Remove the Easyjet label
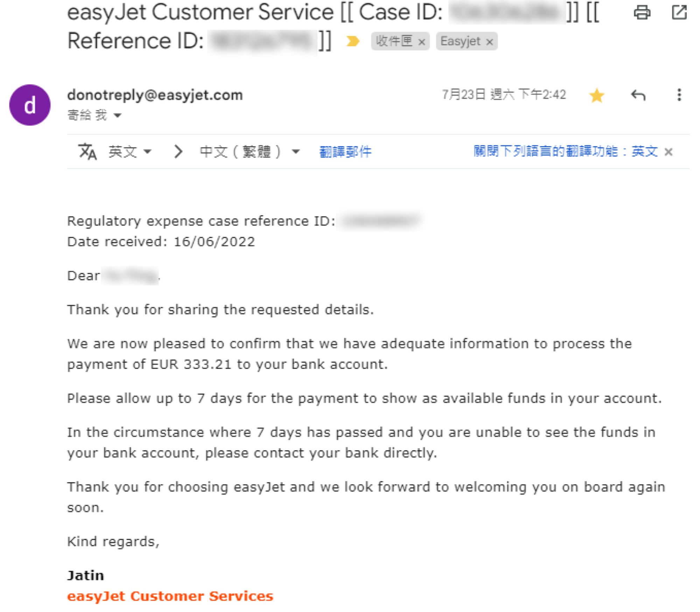Viewport: 700px width, 612px height. (490, 42)
